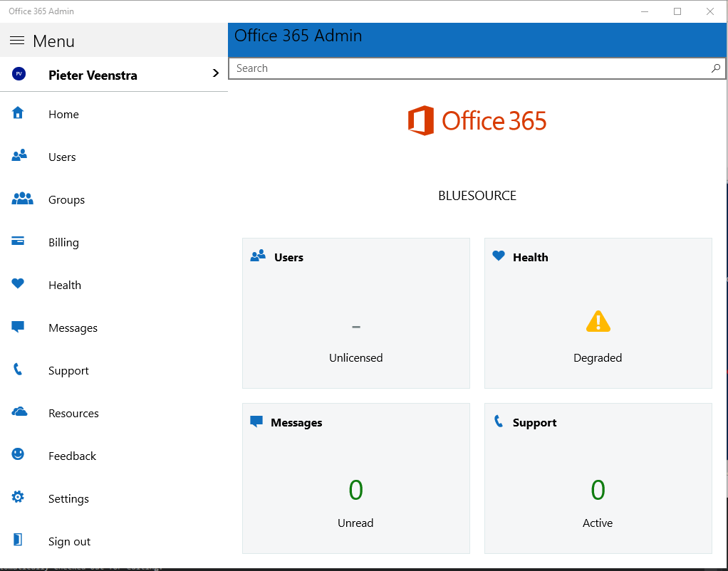The height and width of the screenshot is (571, 728).
Task: Open the Home menu item
Action: [114, 114]
